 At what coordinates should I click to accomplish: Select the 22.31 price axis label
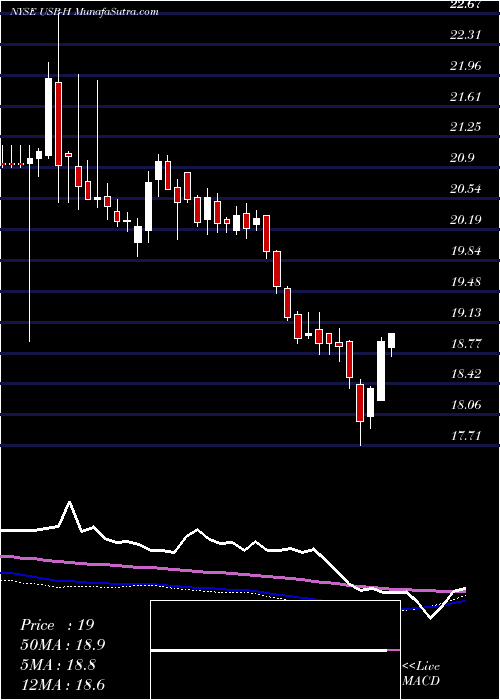(466, 35)
